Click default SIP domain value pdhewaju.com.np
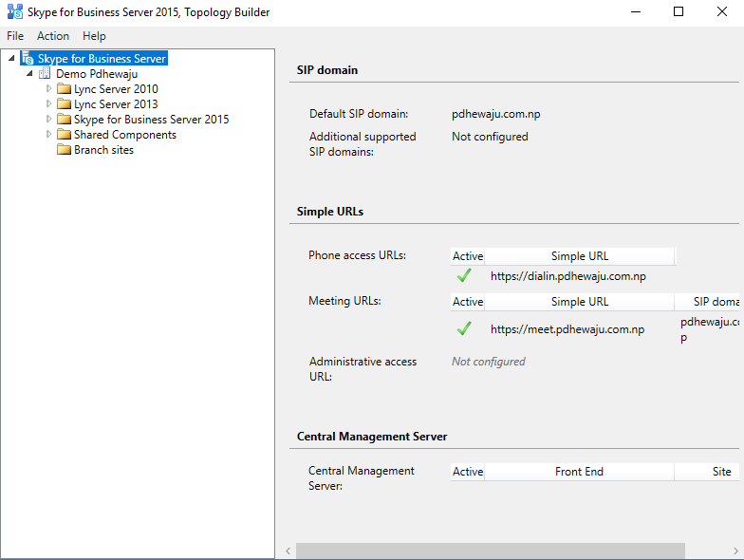 point(495,114)
